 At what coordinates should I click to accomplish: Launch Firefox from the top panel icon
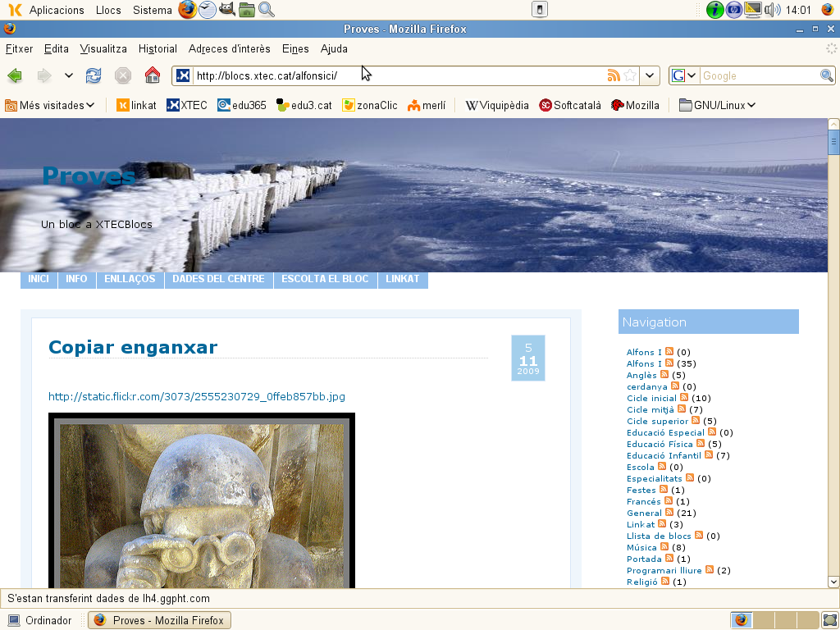pos(188,10)
